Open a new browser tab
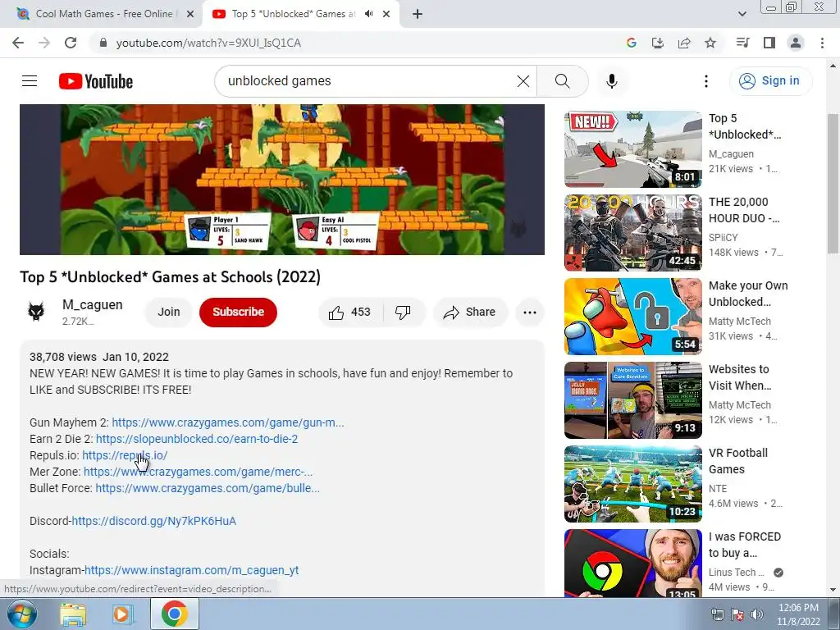840x630 pixels. pyautogui.click(x=418, y=14)
